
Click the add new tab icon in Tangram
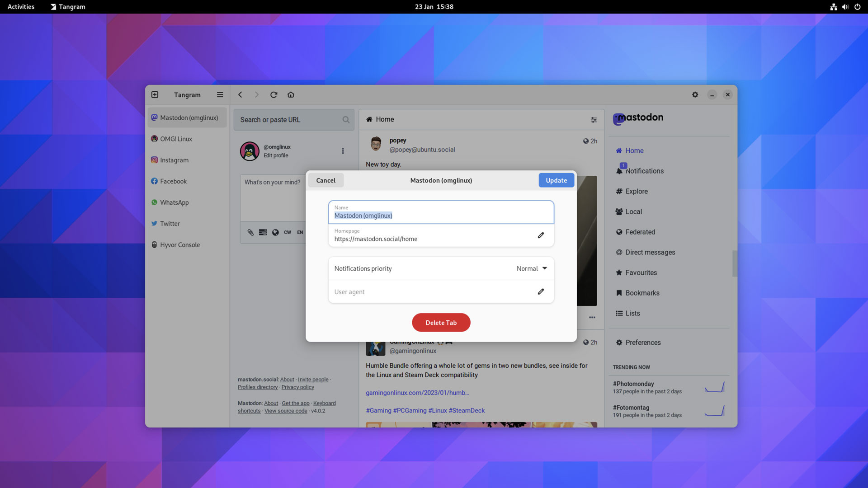[x=156, y=95]
